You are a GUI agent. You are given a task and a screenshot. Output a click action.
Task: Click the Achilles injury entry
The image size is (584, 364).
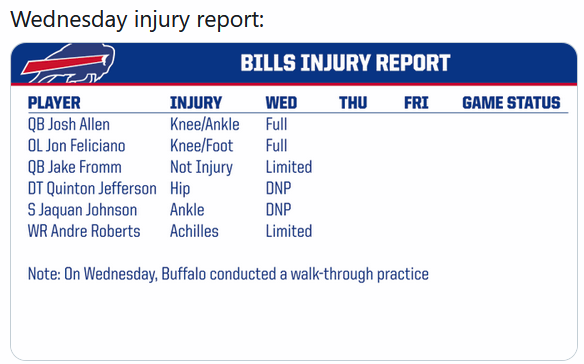(194, 231)
